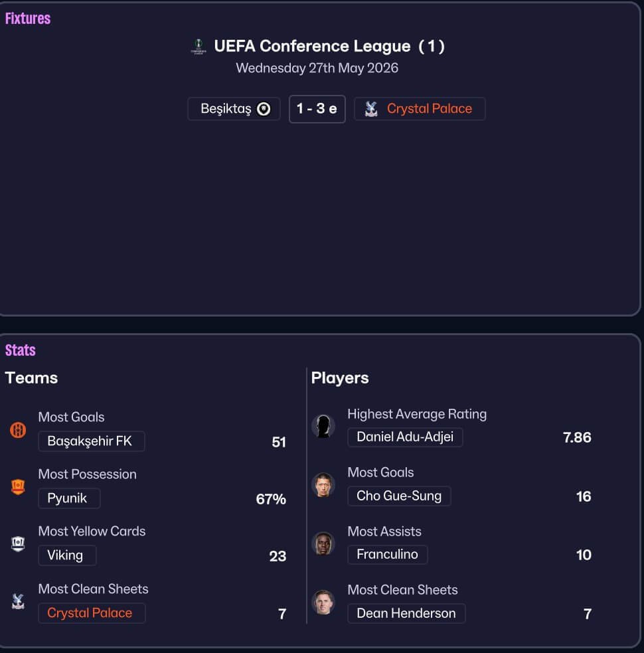The image size is (644, 653).
Task: Click the Pyunik club badge icon
Action: (18, 486)
